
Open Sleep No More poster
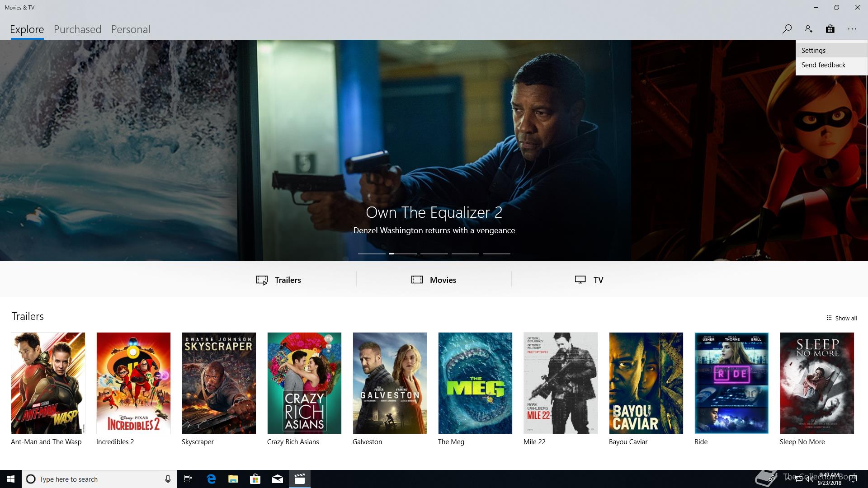[817, 383]
